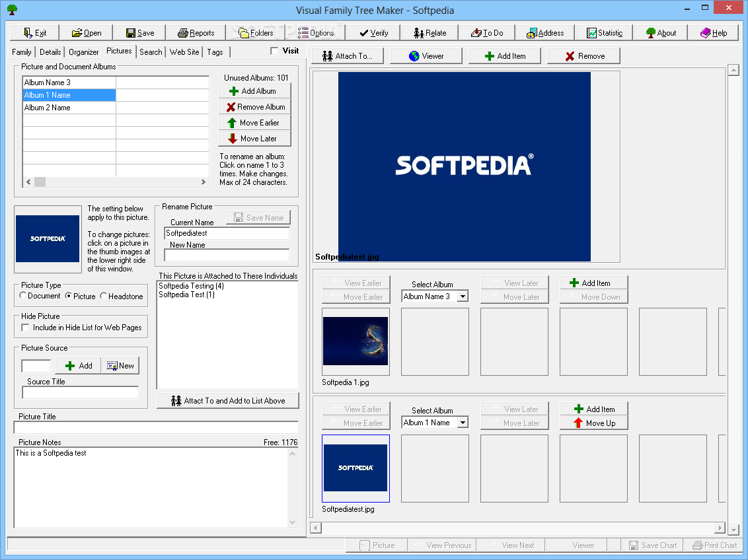The image size is (748, 560).
Task: Create a New picture source
Action: point(120,366)
